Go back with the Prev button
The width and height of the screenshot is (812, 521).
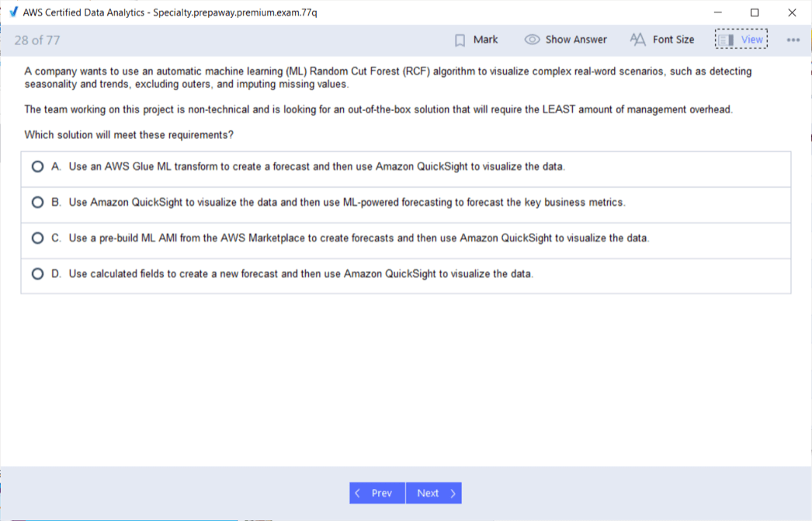(x=377, y=493)
